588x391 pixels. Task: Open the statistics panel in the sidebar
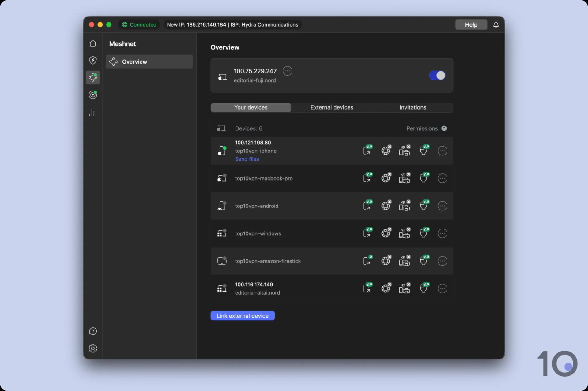point(93,112)
